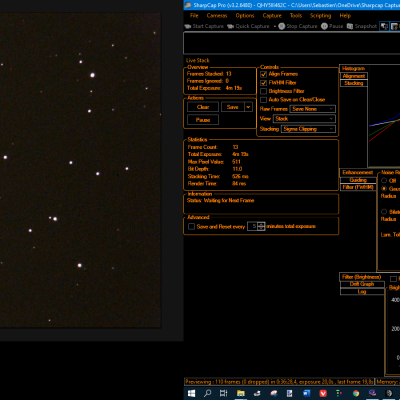Open Google Chrome from the taskbar

pos(356,393)
